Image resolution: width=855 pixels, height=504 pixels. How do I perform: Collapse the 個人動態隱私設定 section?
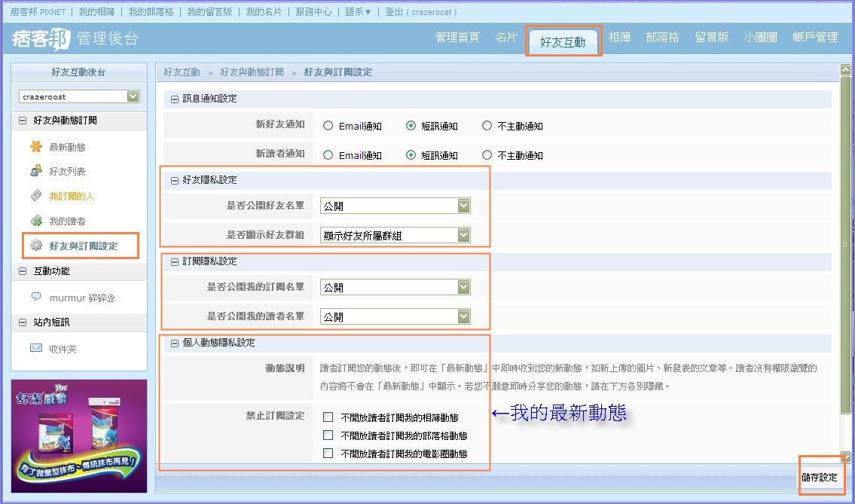tap(175, 343)
